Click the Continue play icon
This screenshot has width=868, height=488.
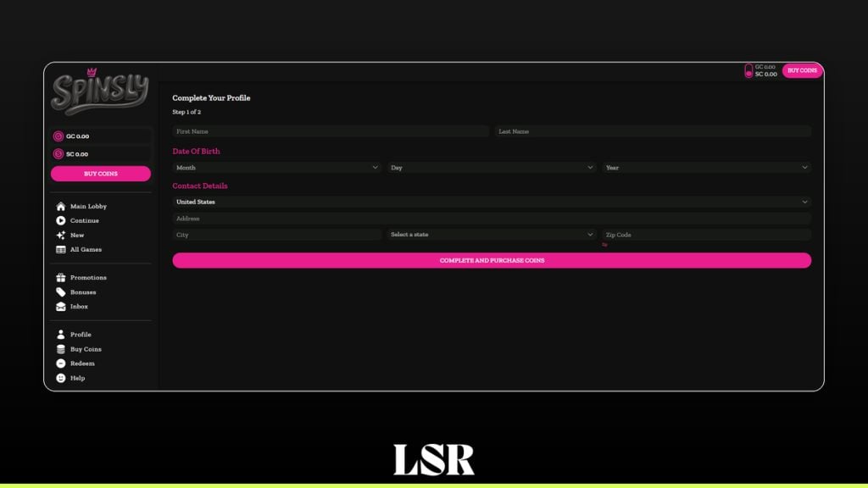point(61,221)
